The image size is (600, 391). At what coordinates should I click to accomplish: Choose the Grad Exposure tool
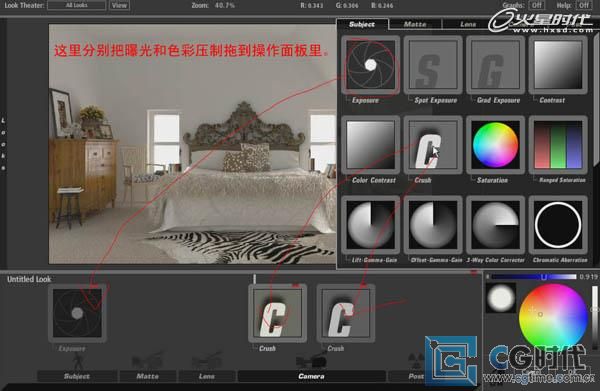pyautogui.click(x=495, y=65)
